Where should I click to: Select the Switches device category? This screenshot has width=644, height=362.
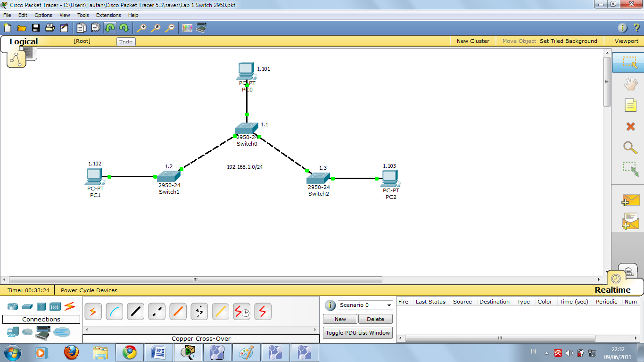click(x=27, y=307)
